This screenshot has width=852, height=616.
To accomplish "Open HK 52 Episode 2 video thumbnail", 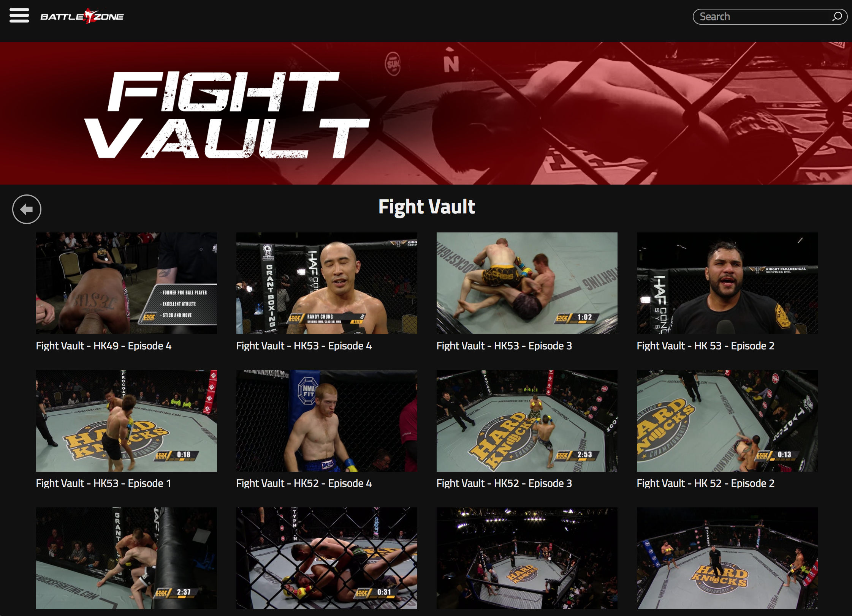I will [727, 421].
